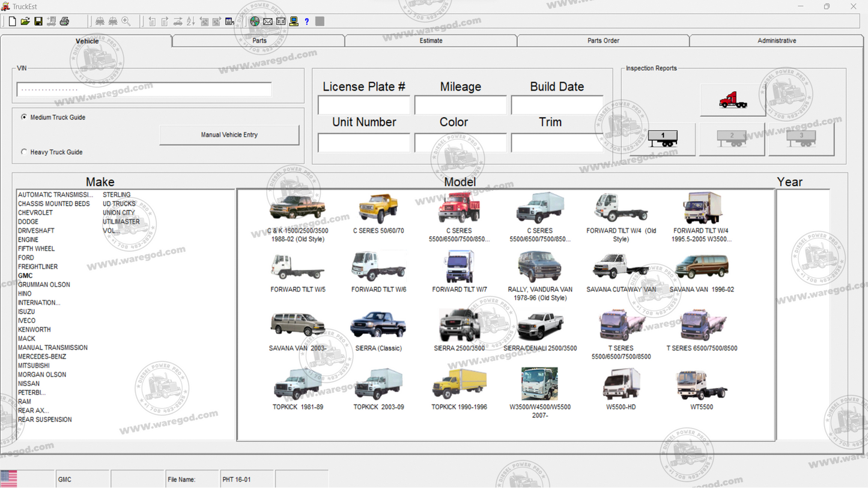Select the Medium Truck Guide option
Screen dimensions: 868x488
(23, 117)
